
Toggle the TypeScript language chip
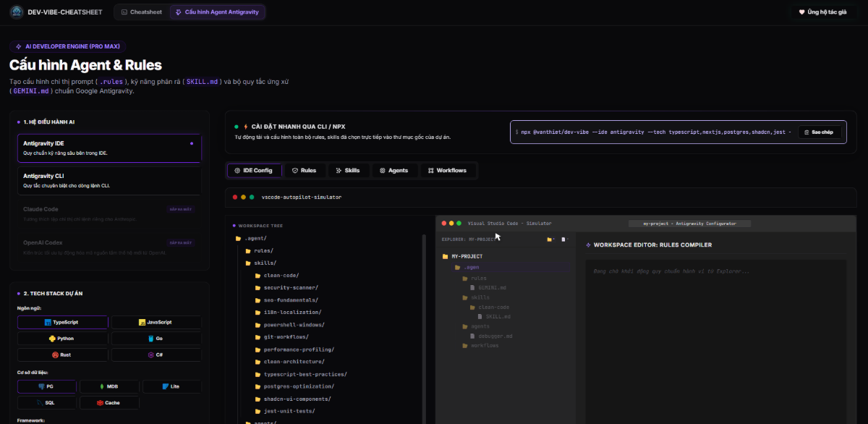pos(63,322)
